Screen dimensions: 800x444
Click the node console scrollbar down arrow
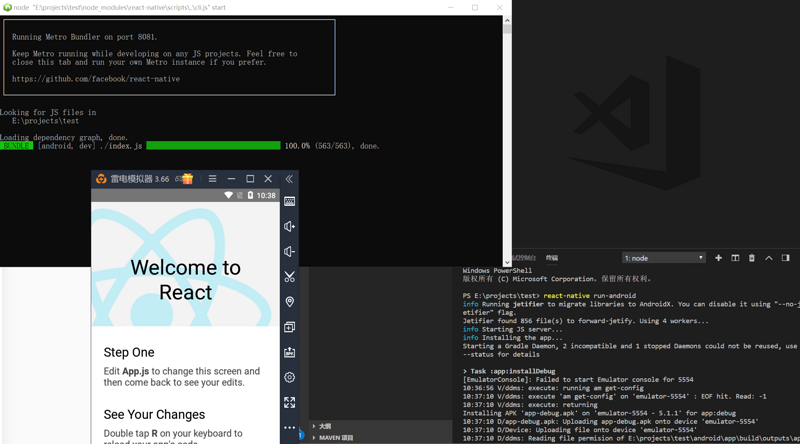pos(507,262)
